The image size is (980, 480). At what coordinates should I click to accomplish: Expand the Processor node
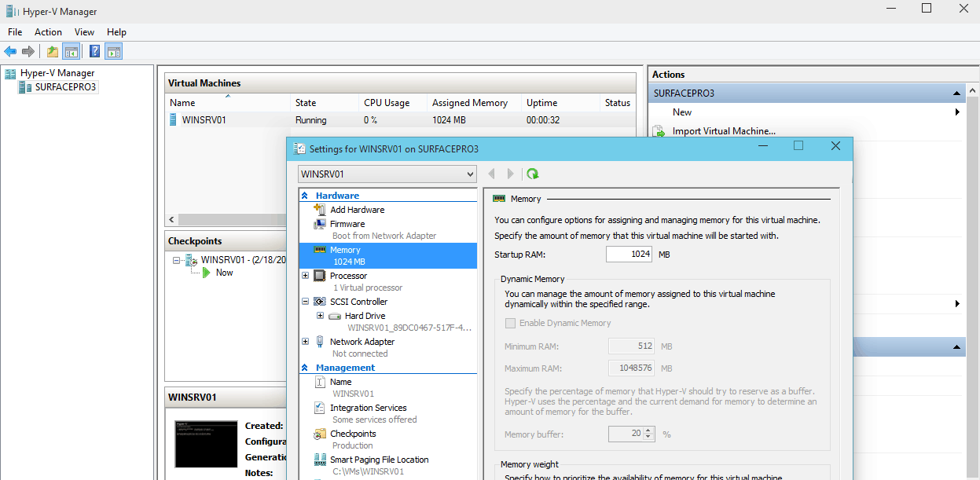(x=306, y=276)
